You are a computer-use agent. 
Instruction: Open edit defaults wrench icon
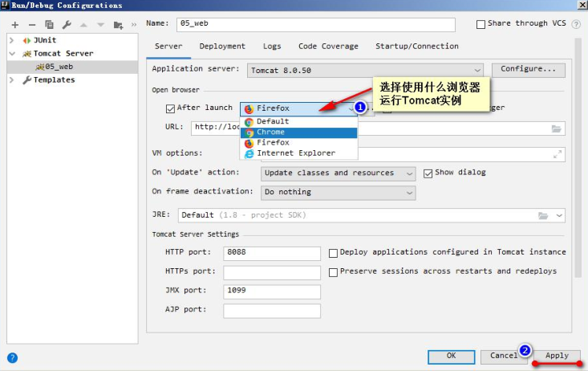pyautogui.click(x=67, y=25)
